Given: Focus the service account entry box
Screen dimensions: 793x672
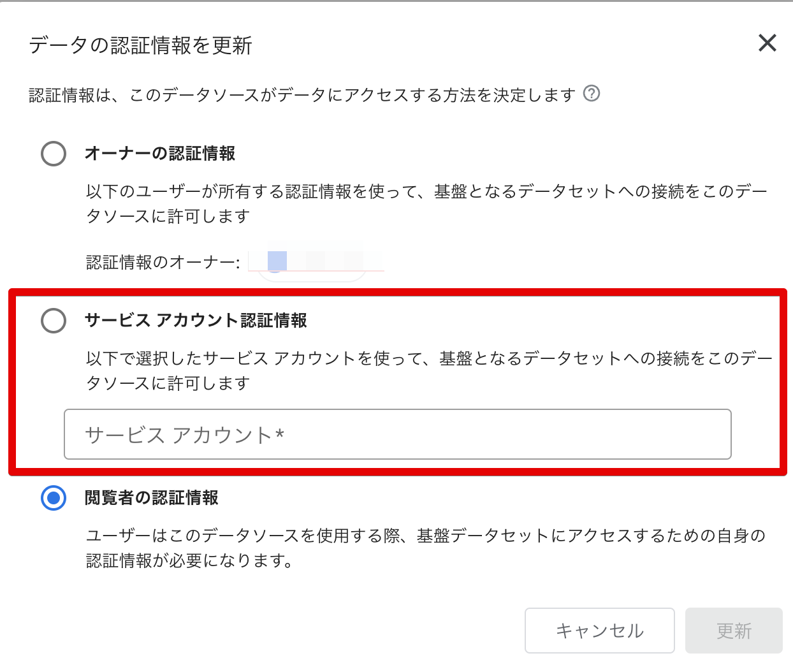Looking at the screenshot, I should (396, 434).
